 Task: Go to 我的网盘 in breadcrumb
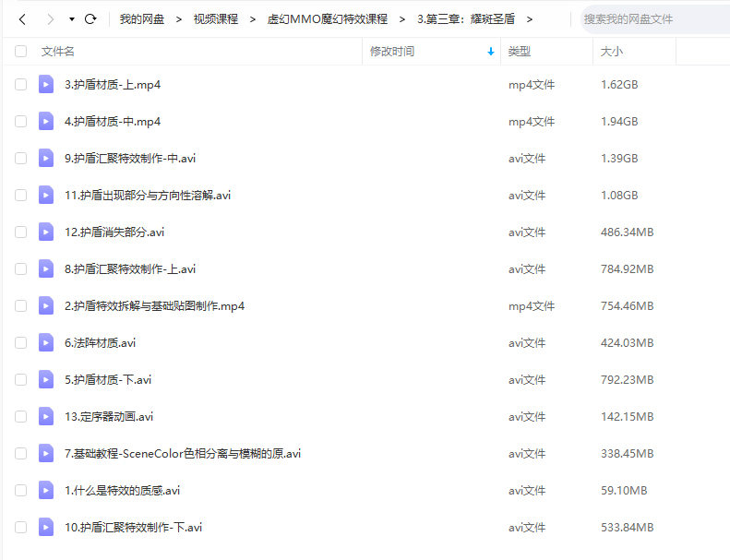coord(142,18)
